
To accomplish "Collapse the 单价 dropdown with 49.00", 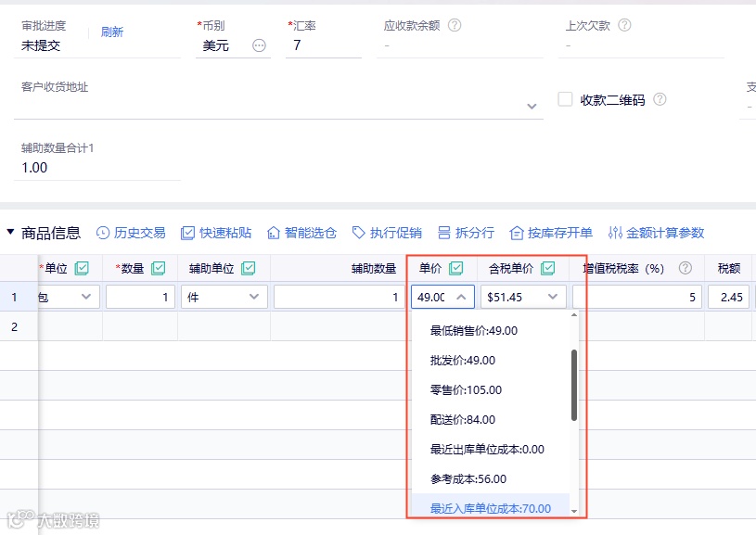I will [461, 297].
